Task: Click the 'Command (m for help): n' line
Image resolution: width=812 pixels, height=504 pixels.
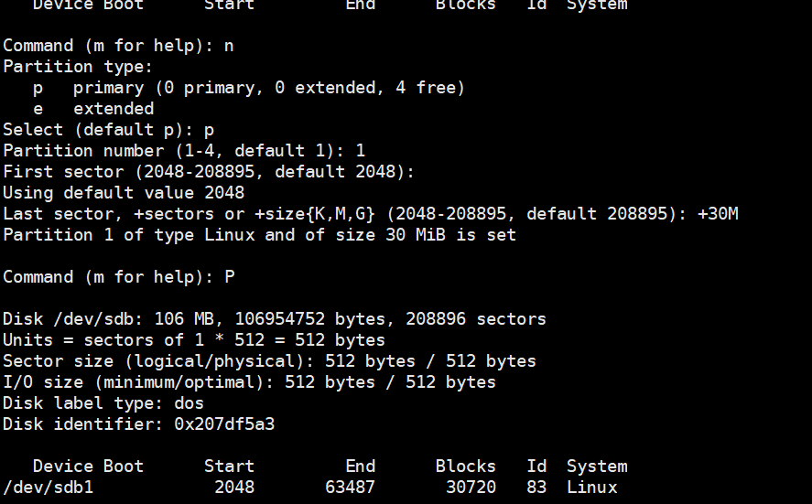Action: click(x=118, y=46)
